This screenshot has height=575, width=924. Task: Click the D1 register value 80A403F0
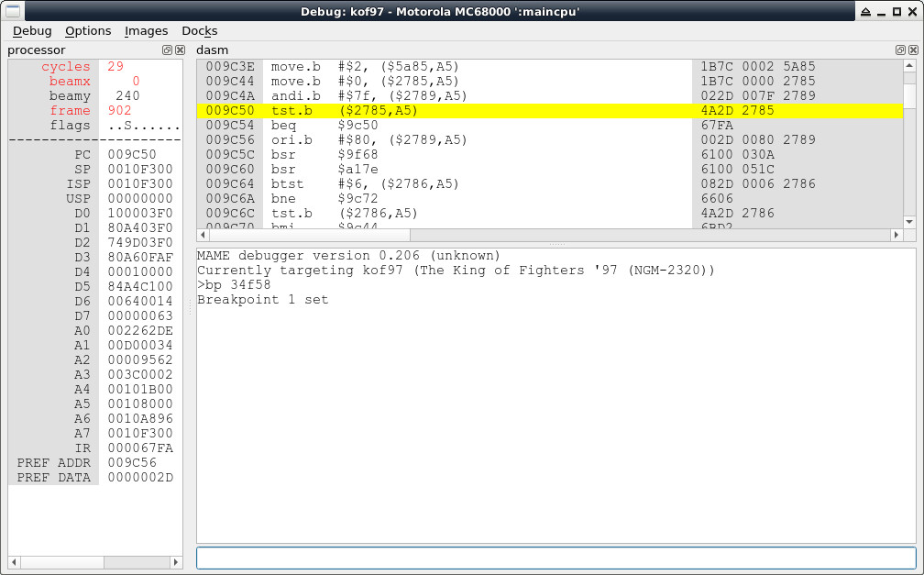click(140, 227)
